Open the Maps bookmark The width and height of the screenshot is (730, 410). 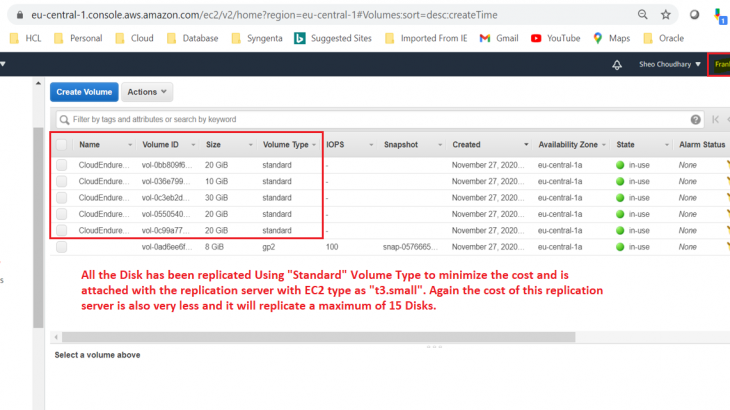point(611,38)
